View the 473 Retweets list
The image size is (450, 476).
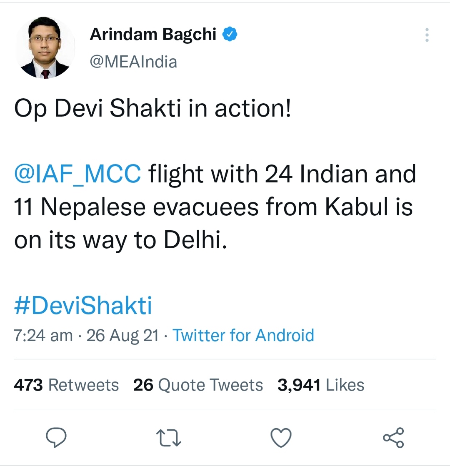[66, 385]
